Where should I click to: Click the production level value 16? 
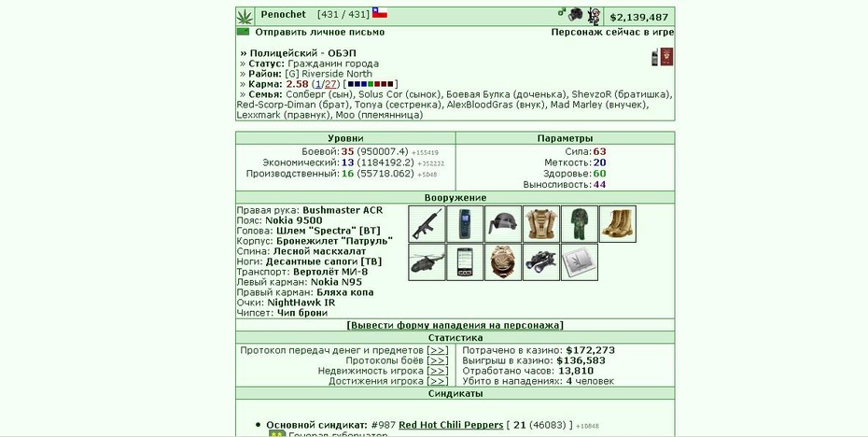(347, 174)
